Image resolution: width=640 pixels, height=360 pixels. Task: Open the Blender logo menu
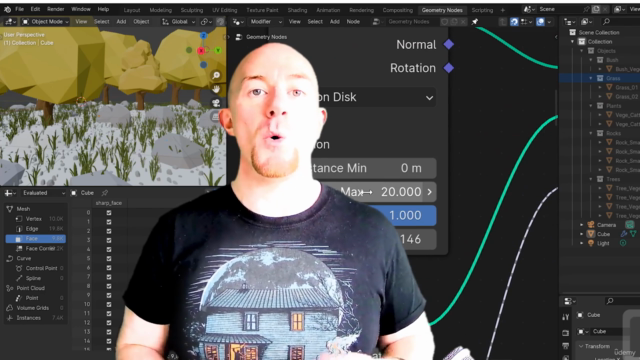(7, 9)
